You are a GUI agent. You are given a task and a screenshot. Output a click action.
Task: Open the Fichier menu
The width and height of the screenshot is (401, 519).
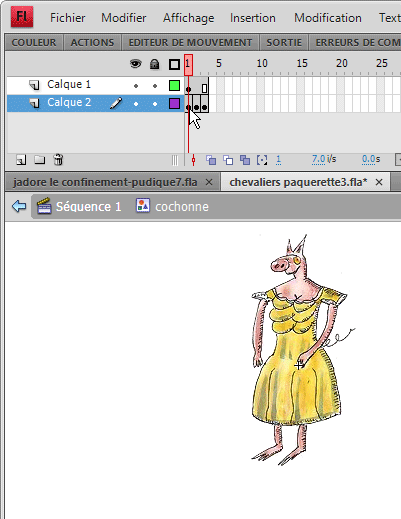click(68, 18)
